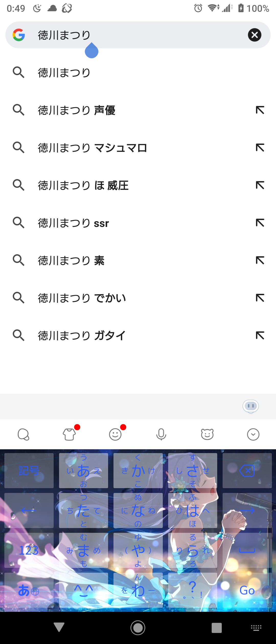Tap the か kana key
This screenshot has height=644, width=276.
pos(138,470)
